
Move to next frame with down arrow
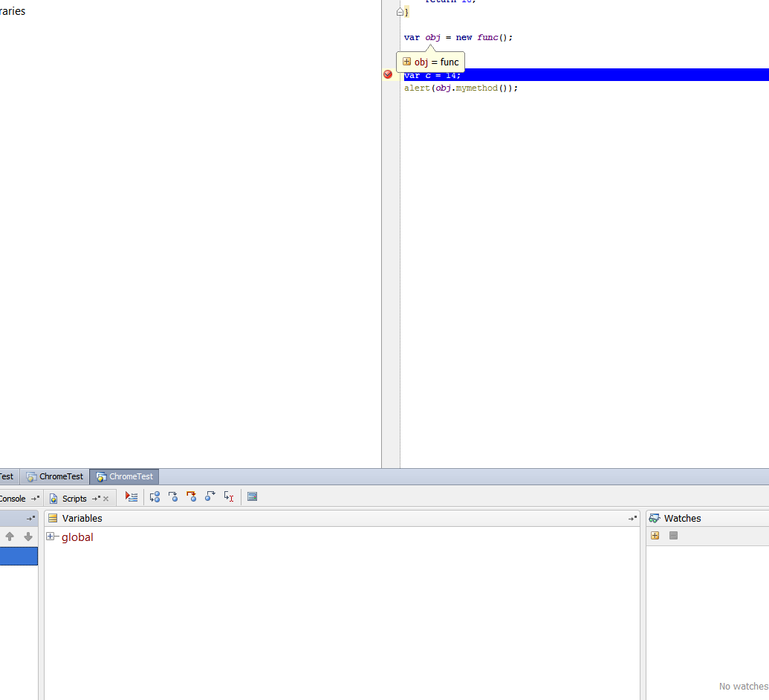coord(28,537)
